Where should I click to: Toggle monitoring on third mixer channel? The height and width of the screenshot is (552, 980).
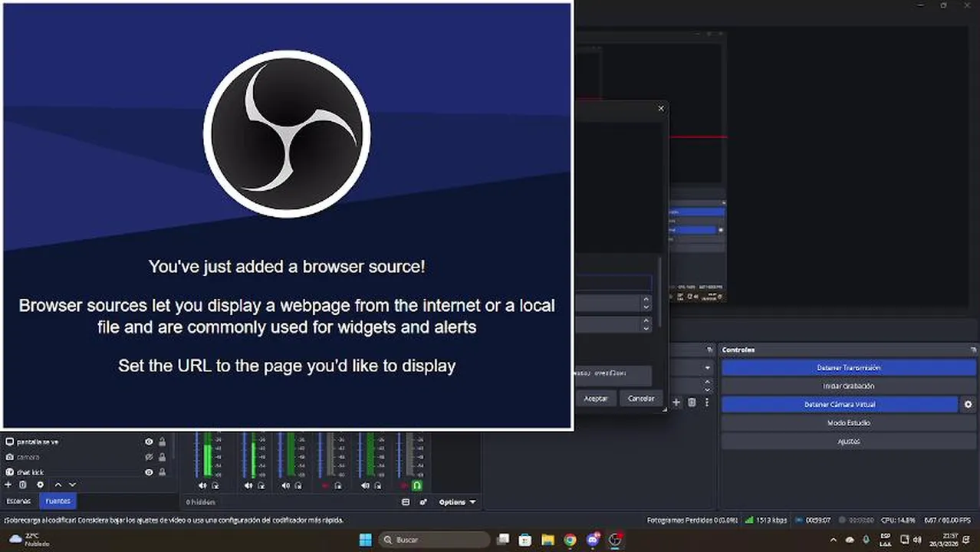[298, 486]
